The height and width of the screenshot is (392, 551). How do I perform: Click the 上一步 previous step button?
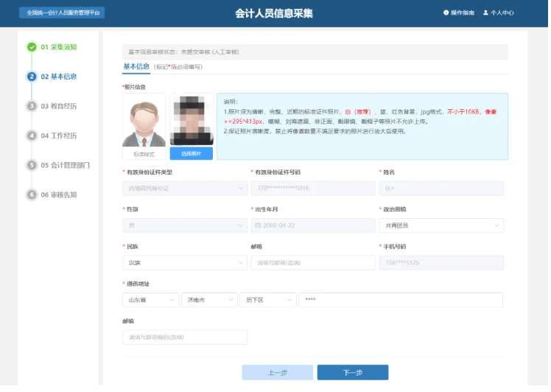point(277,373)
